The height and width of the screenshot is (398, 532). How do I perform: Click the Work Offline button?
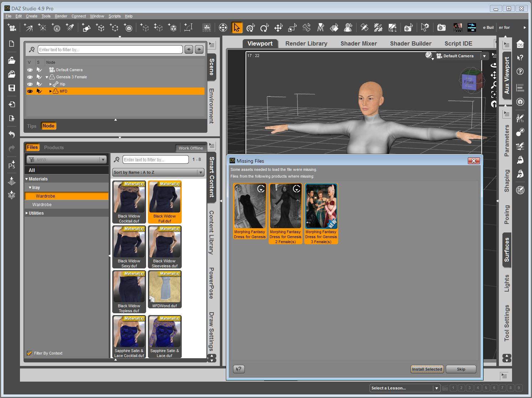191,148
